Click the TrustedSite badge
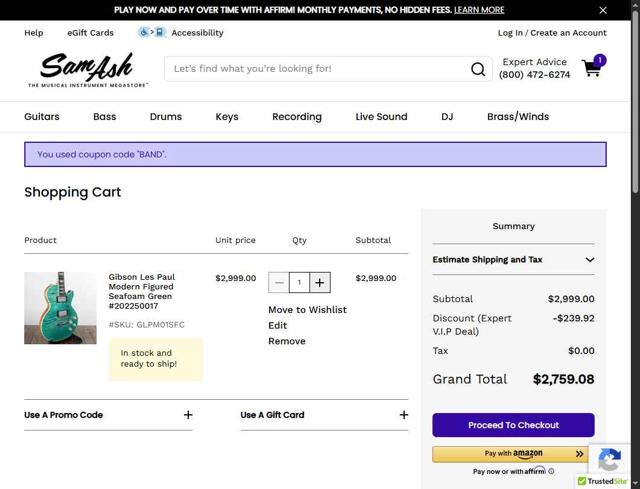This screenshot has height=489, width=640. tap(602, 481)
